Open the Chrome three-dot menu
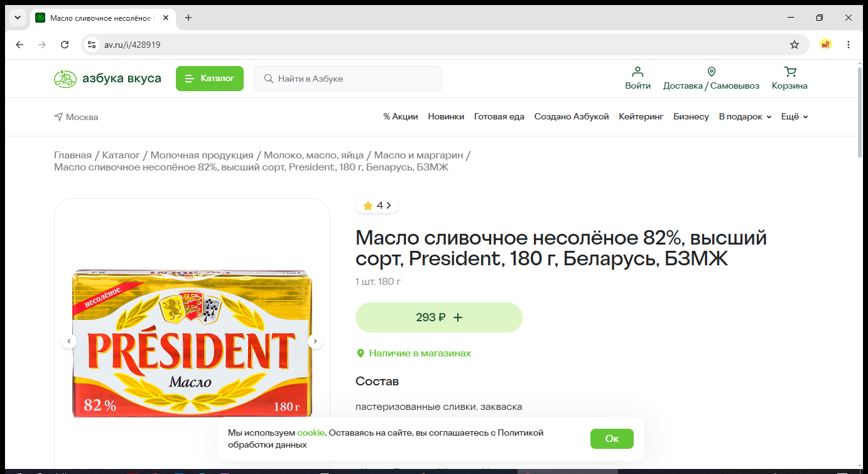Screen dimensions: 868x474 coord(849,45)
